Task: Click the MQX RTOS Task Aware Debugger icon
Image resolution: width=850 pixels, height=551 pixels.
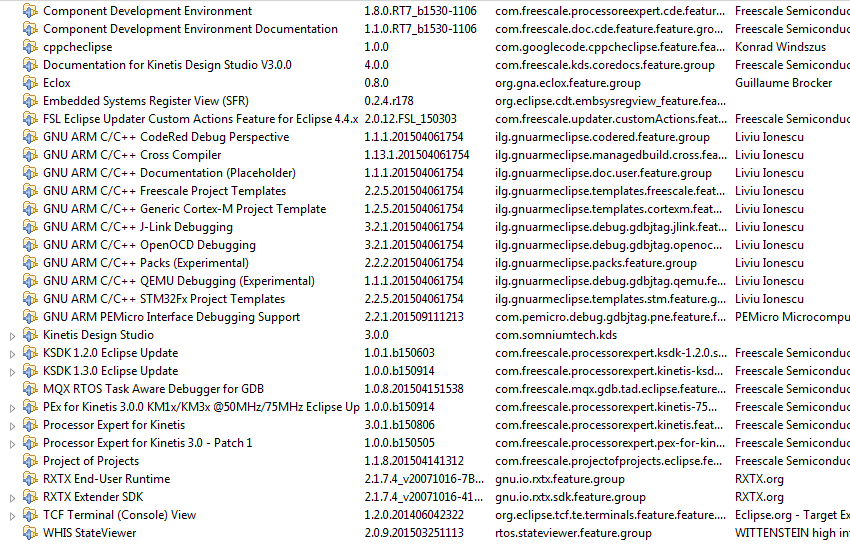Action: [30, 389]
